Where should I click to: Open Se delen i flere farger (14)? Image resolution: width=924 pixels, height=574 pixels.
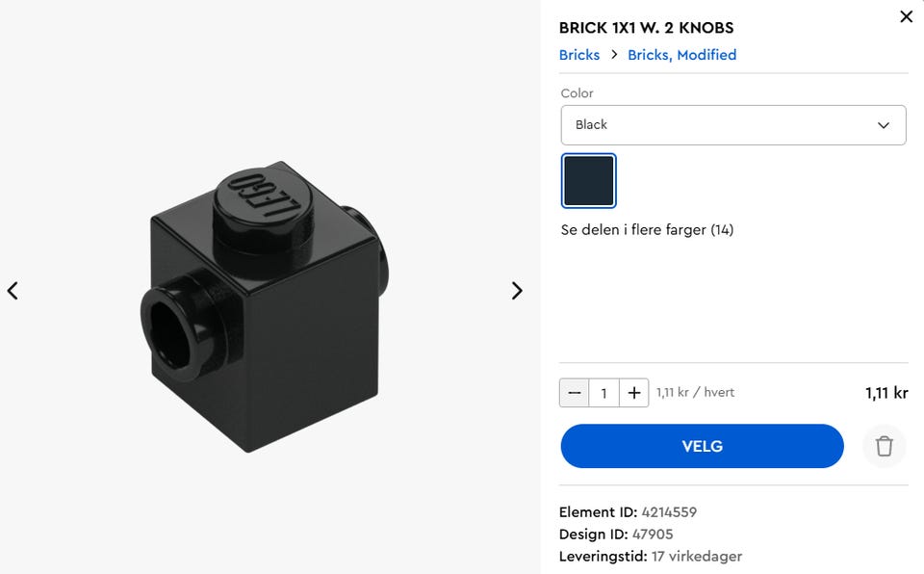click(647, 229)
